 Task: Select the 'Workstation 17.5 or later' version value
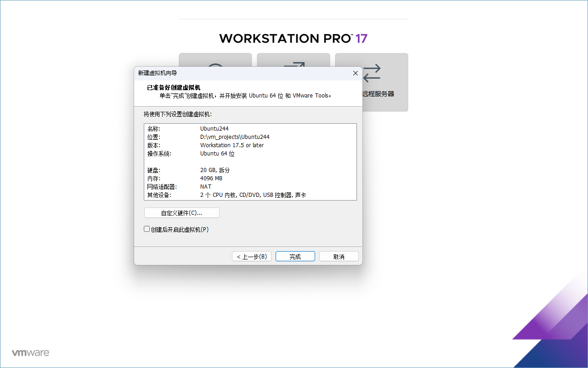coord(232,145)
